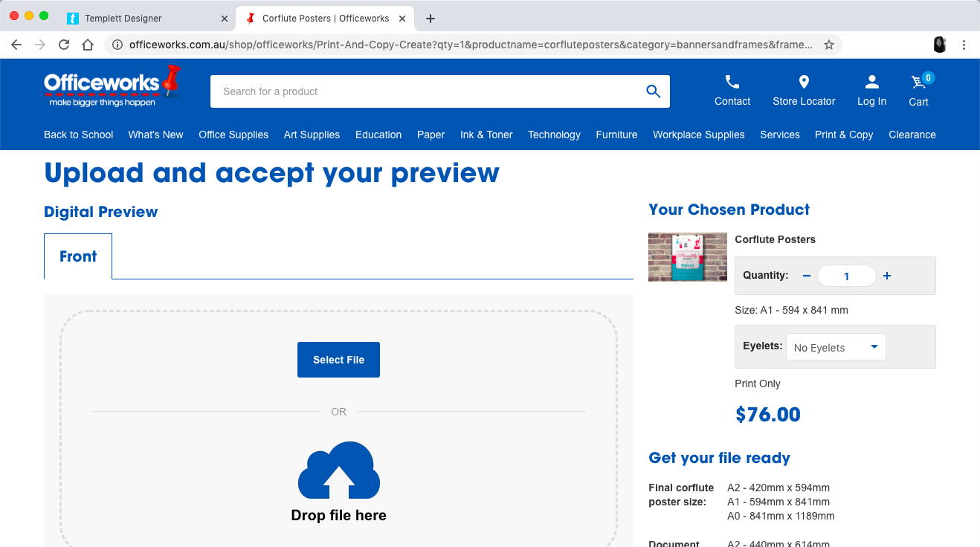The width and height of the screenshot is (980, 547).
Task: Click the Get your file ready heading
Action: 719,458
